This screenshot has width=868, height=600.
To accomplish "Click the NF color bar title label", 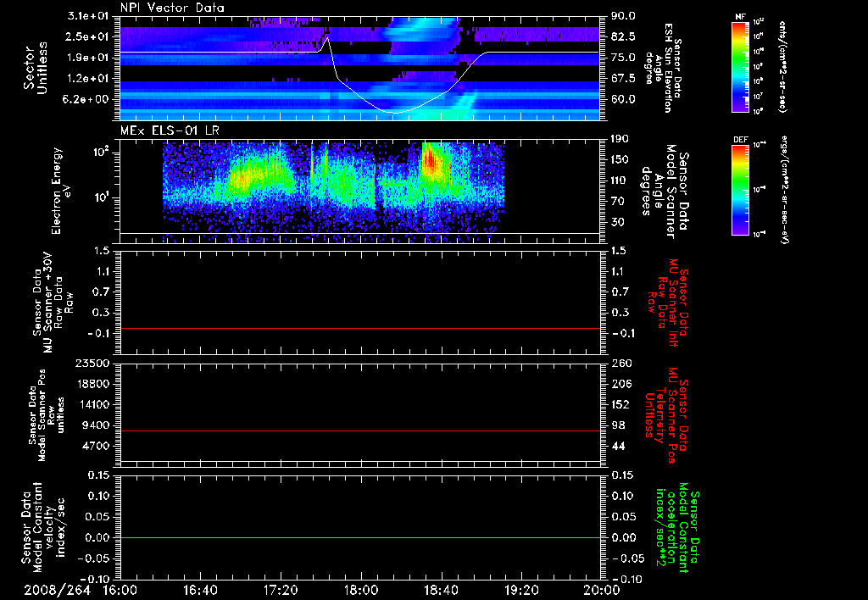I will coord(740,17).
